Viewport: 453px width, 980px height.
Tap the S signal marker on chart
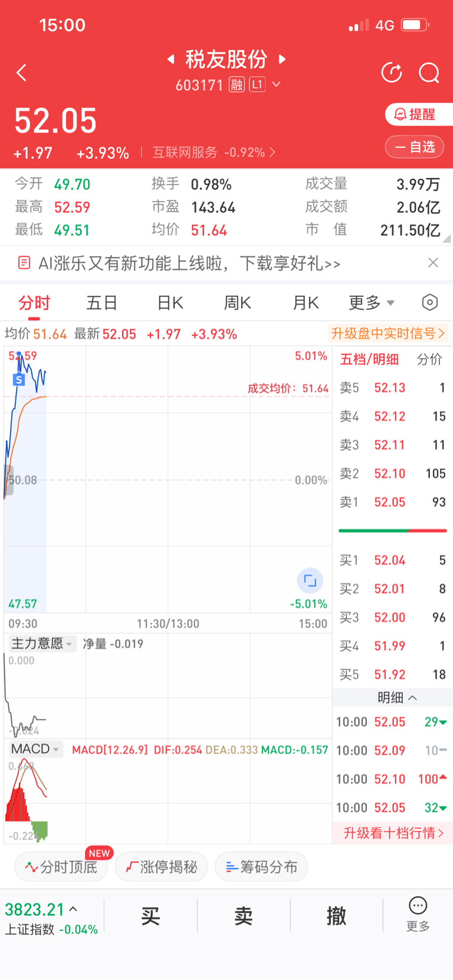pyautogui.click(x=19, y=380)
